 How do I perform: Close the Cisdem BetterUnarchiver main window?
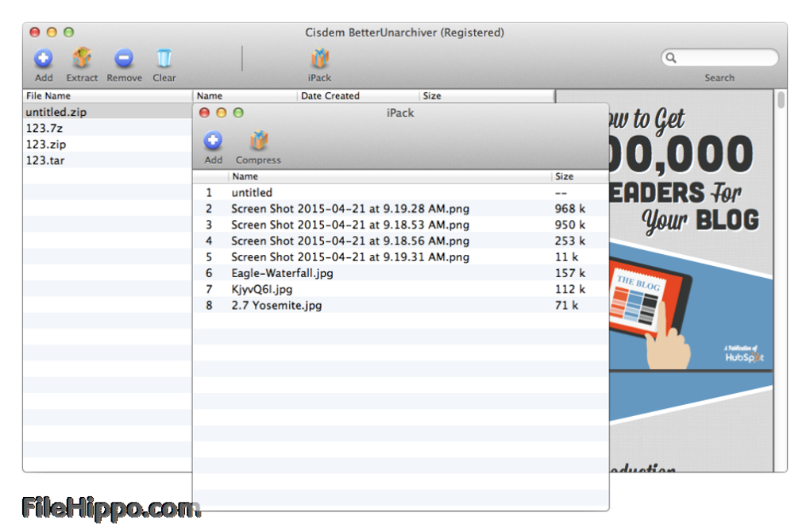[35, 32]
